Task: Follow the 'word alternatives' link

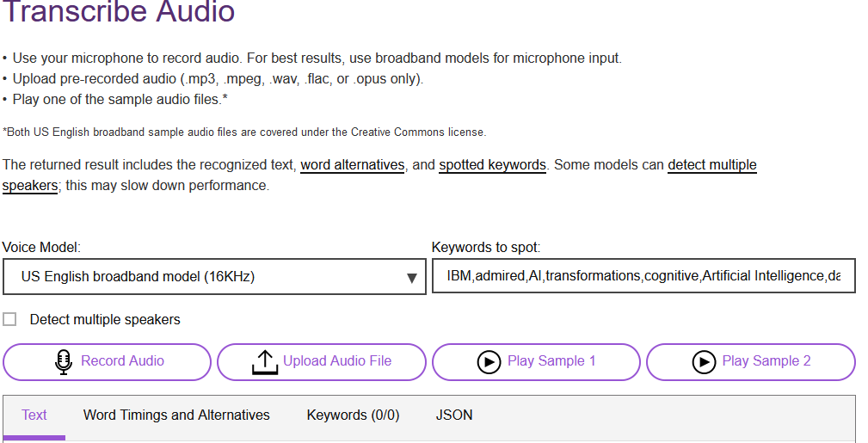Action: 352,165
